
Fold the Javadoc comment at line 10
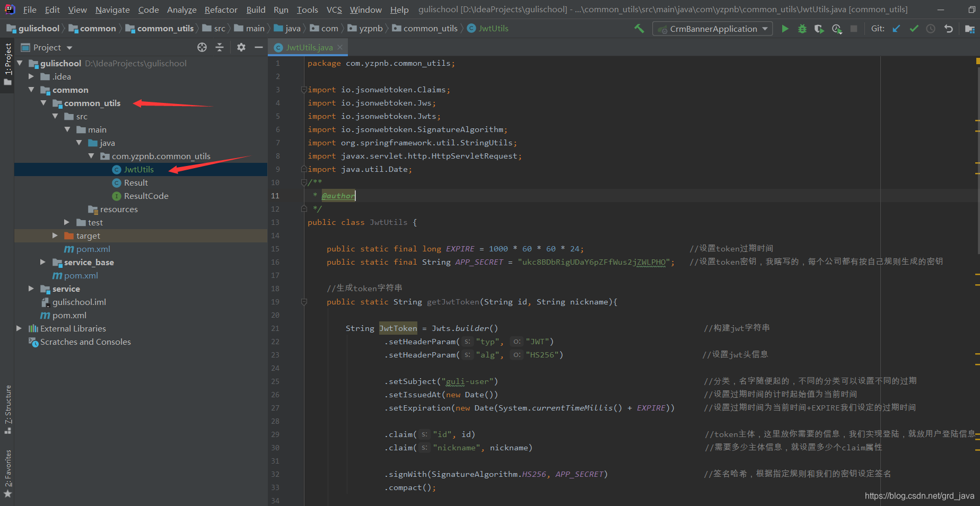click(304, 182)
